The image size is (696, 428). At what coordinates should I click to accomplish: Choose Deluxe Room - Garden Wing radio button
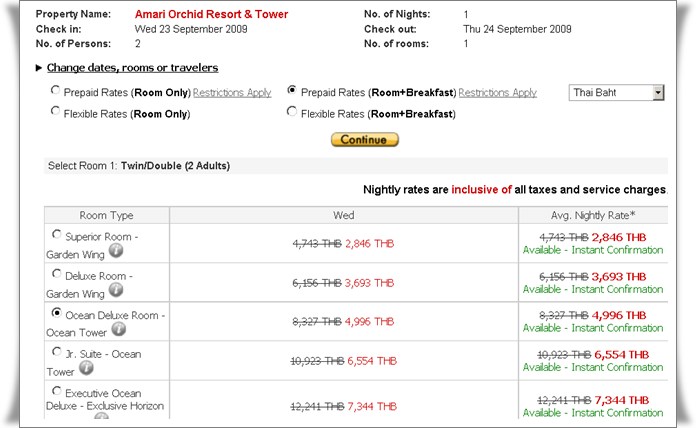[x=56, y=273]
